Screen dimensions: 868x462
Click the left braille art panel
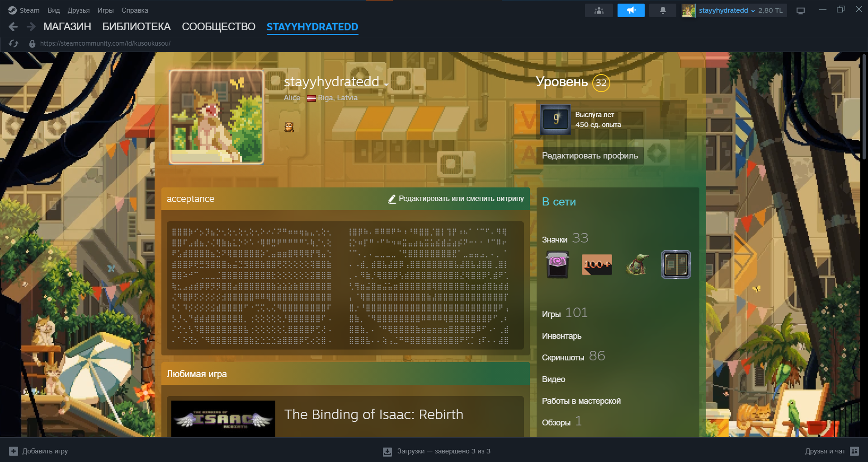point(251,286)
